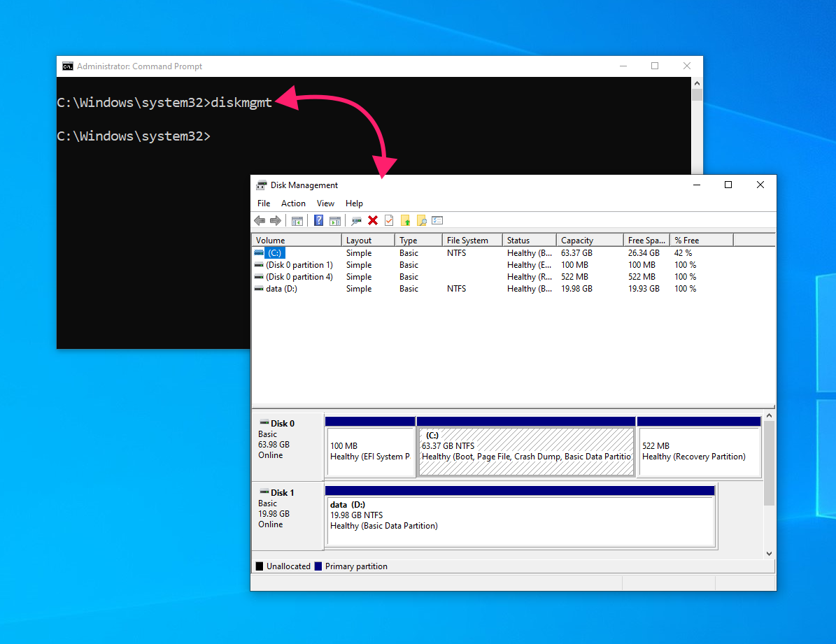Click the Command Prompt title bar icon
This screenshot has width=836, height=644.
click(68, 66)
